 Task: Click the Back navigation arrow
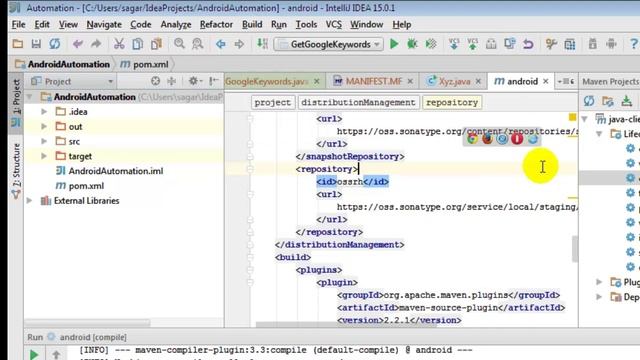[x=220, y=44]
